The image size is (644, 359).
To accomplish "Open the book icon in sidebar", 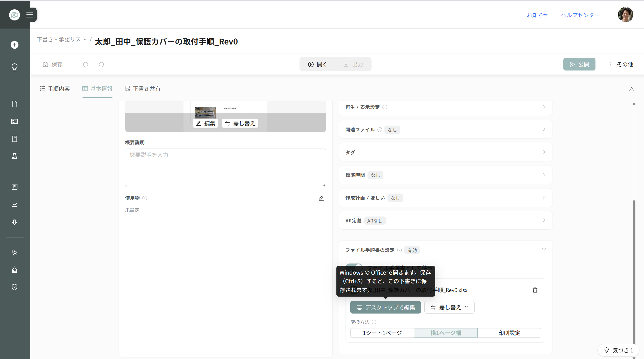I will 15,139.
